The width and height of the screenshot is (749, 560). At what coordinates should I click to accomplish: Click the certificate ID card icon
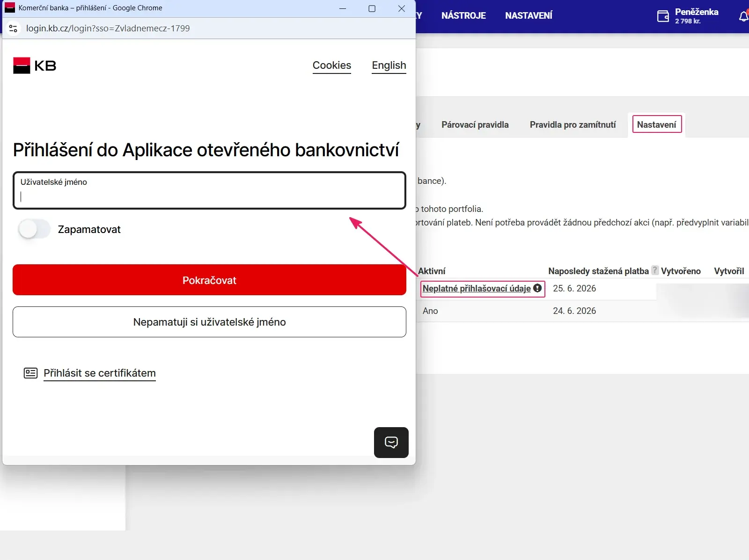31,373
